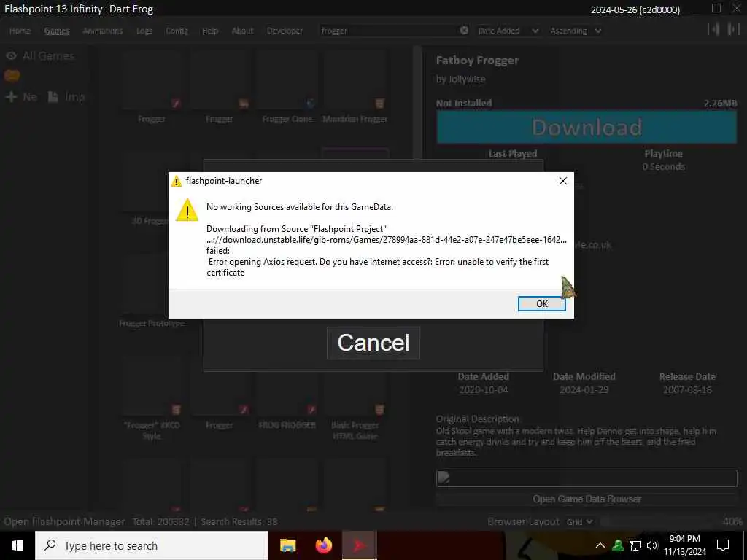Viewport: 747px width, 560px height.
Task: Click the Cancel button under the dialog
Action: 373,343
